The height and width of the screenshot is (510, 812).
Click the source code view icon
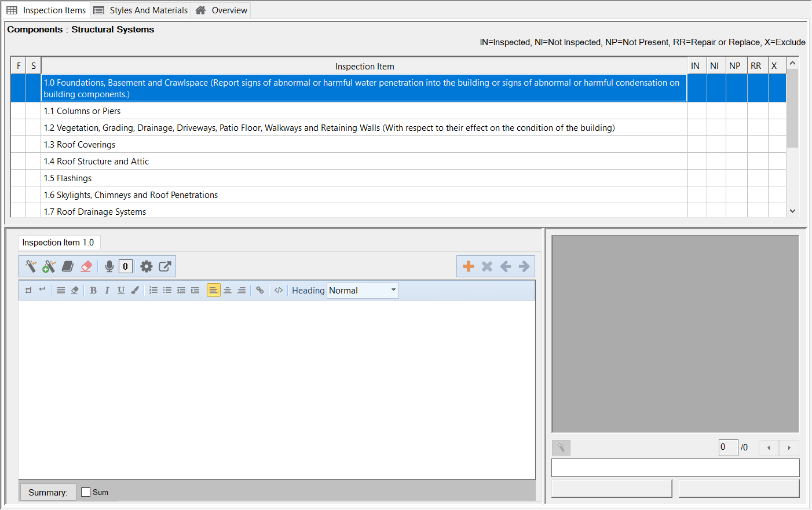click(279, 291)
